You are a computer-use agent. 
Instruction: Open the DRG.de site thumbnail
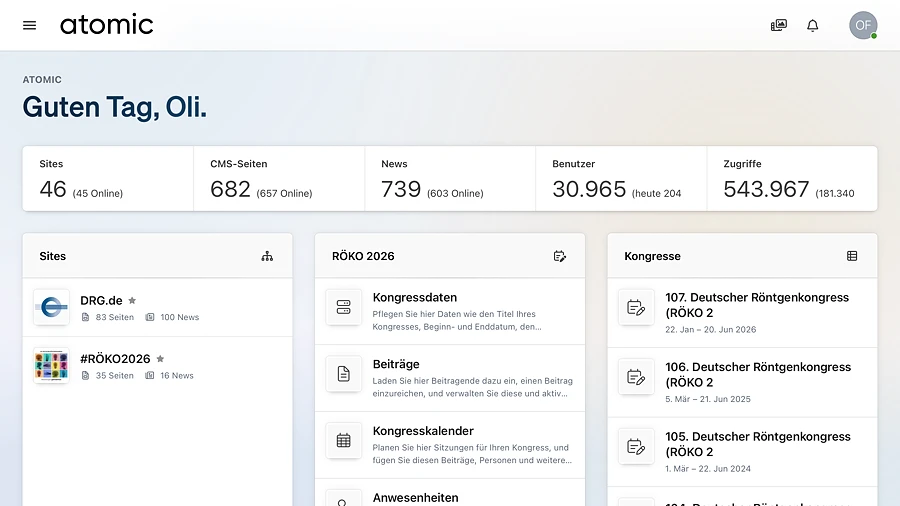point(51,307)
